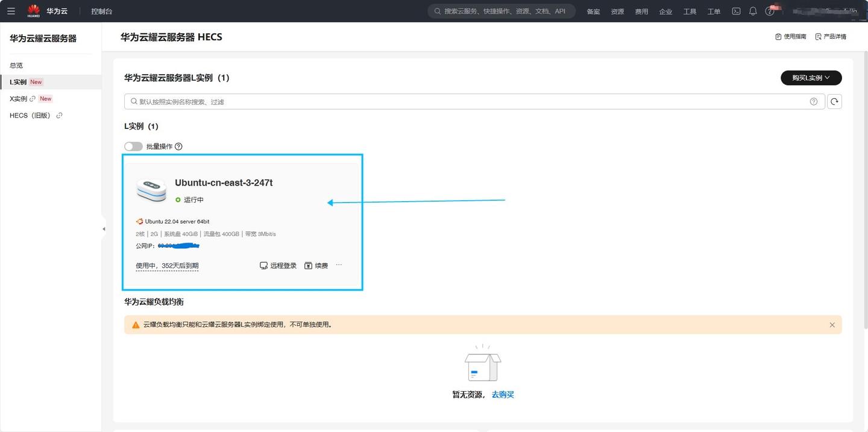868x432 pixels.
Task: Expand the 购买L实例 dropdown button
Action: [x=811, y=78]
